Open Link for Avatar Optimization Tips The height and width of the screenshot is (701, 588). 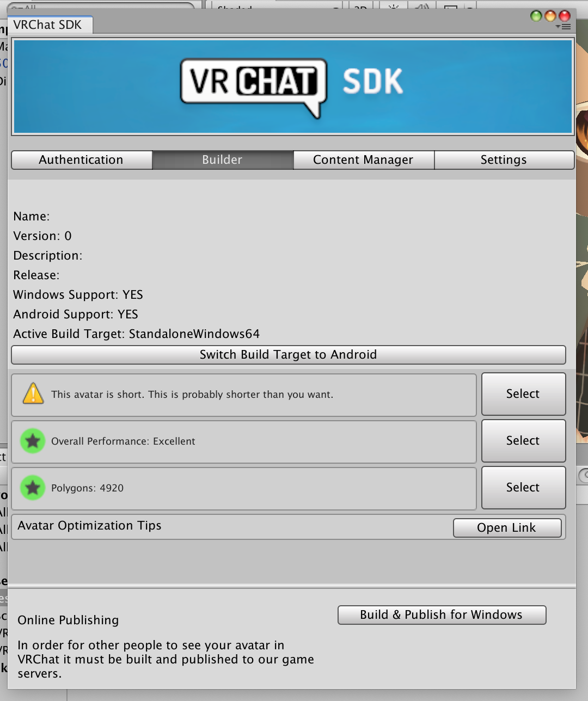tap(507, 528)
